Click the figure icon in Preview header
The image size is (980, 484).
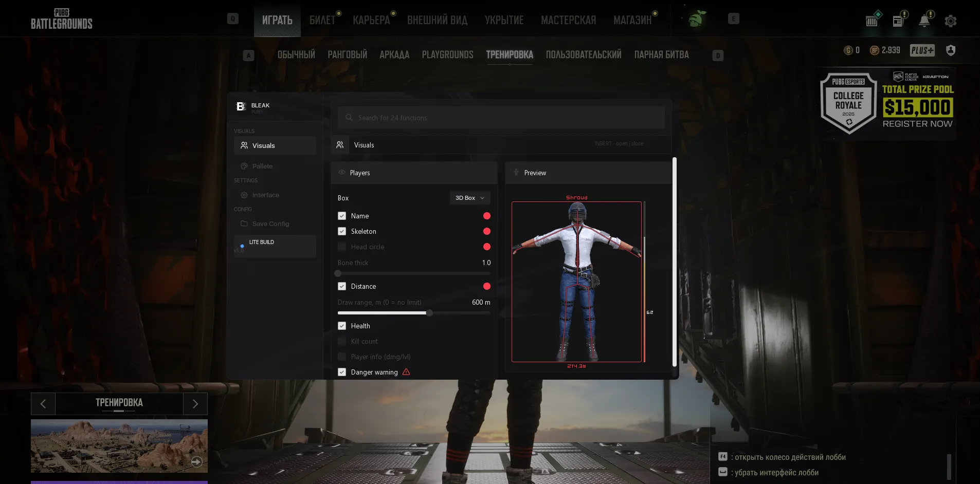click(516, 173)
